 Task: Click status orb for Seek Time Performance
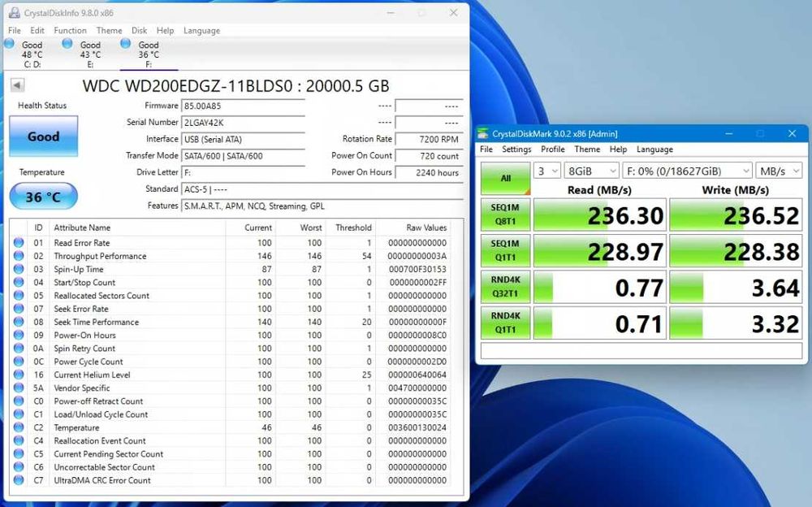(x=19, y=322)
